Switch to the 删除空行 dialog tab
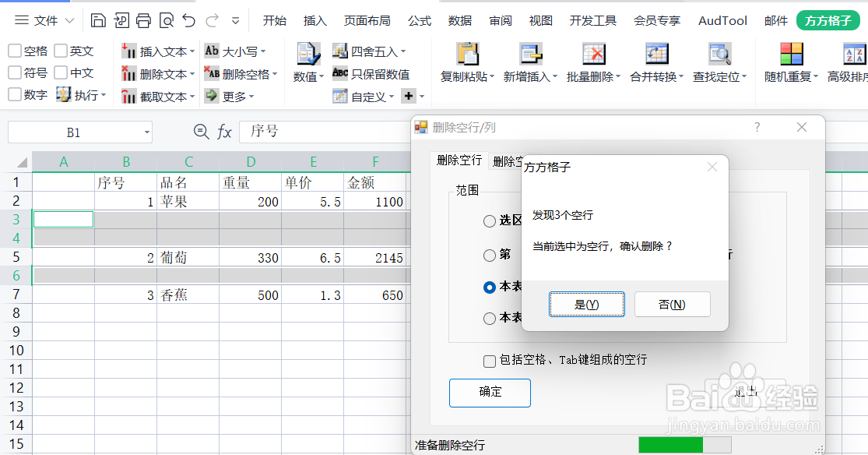This screenshot has height=455, width=868. click(x=459, y=160)
